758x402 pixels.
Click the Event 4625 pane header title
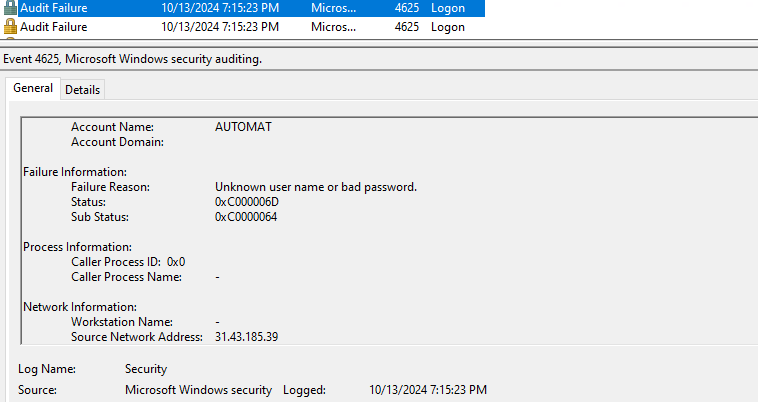(132, 60)
